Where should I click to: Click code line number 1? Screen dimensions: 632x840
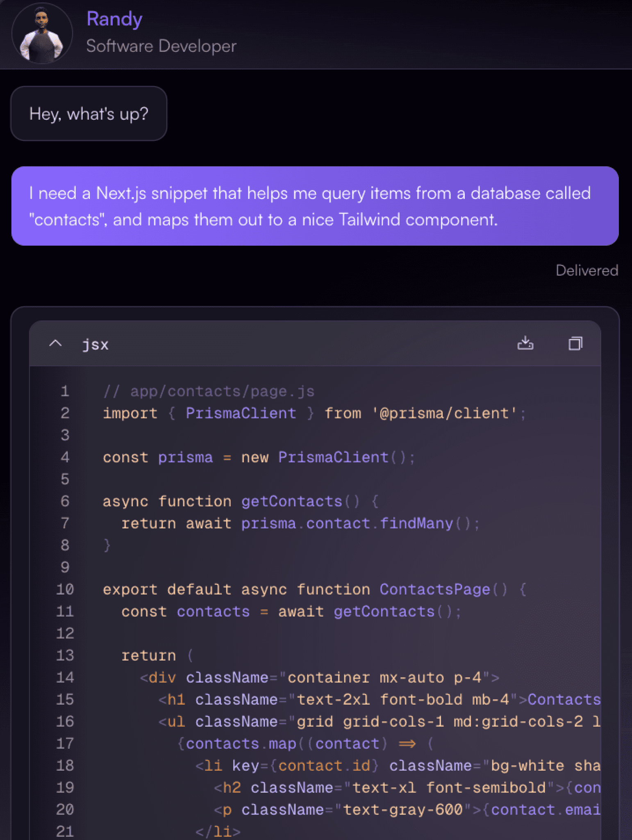[x=65, y=391]
